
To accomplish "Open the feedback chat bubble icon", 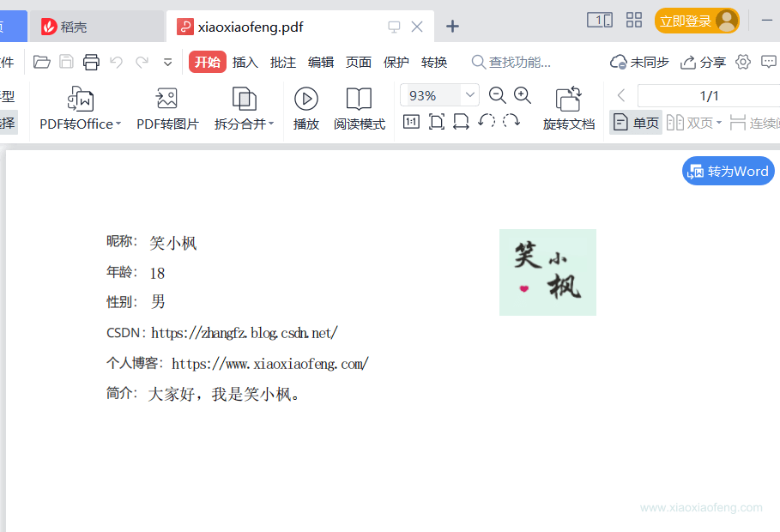I will [x=769, y=62].
